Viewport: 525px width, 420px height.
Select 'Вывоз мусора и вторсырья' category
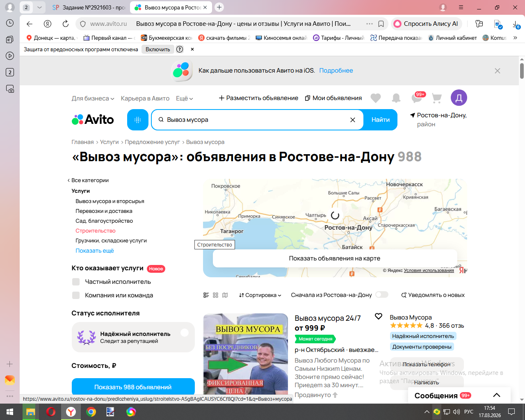(x=110, y=201)
